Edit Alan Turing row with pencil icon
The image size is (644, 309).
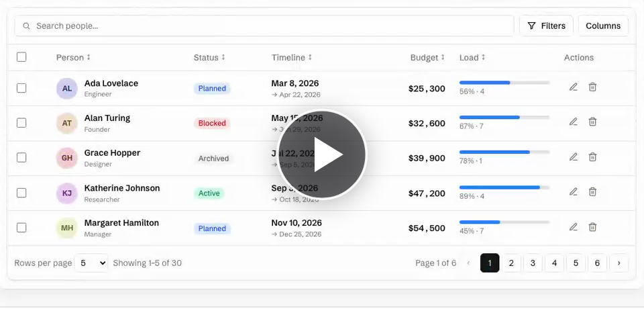574,122
